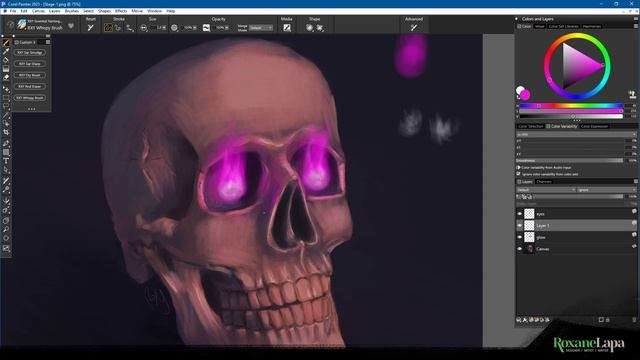
Task: Switch to the Harmonies tab
Action: [x=592, y=26]
